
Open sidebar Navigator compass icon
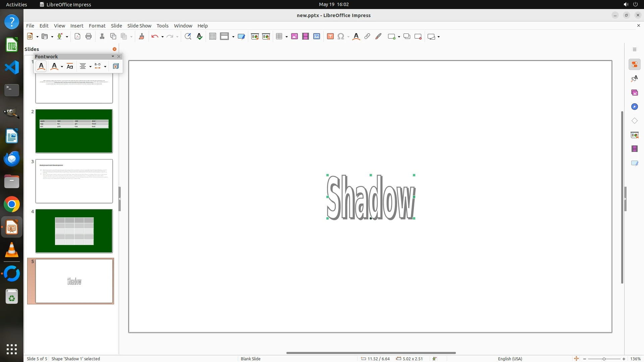pyautogui.click(x=634, y=107)
